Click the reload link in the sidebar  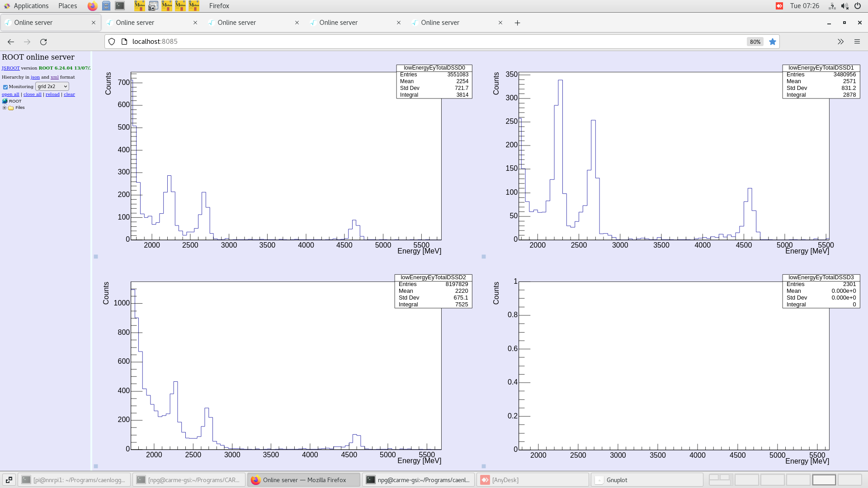(52, 94)
